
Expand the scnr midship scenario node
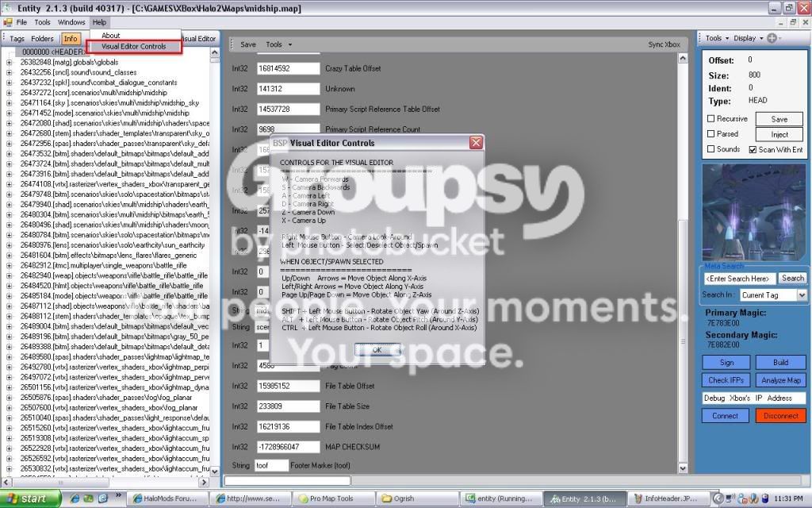[9, 93]
